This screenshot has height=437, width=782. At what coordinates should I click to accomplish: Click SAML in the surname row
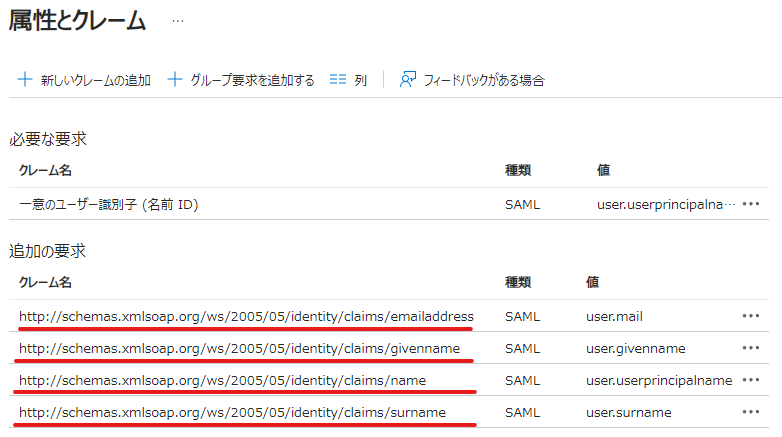523,413
